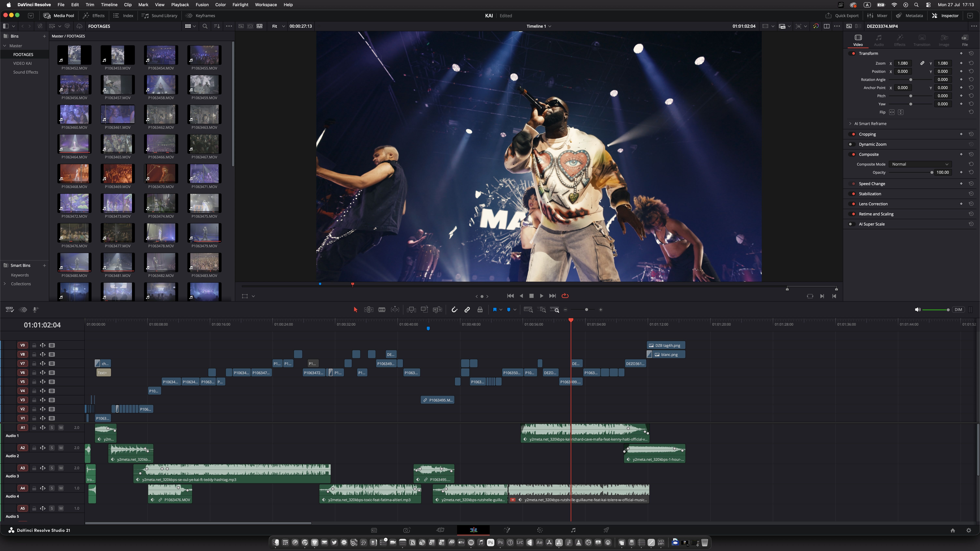Solo the Audio 3 track
The image size is (980, 551).
pyautogui.click(x=52, y=468)
